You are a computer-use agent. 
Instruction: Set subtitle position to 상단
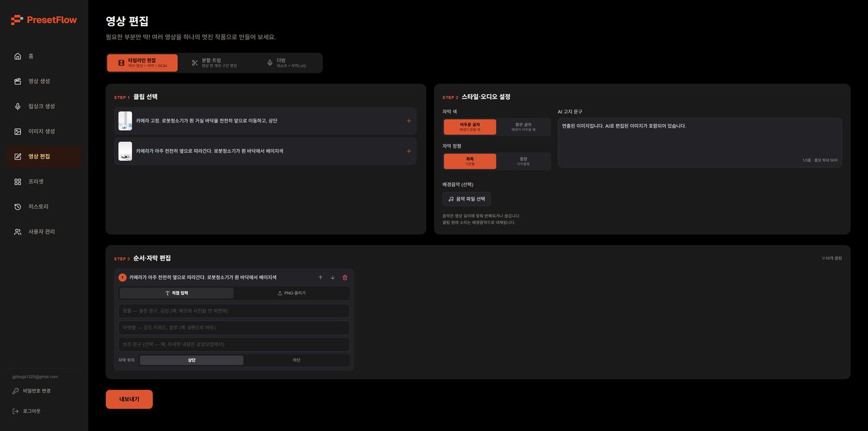192,360
